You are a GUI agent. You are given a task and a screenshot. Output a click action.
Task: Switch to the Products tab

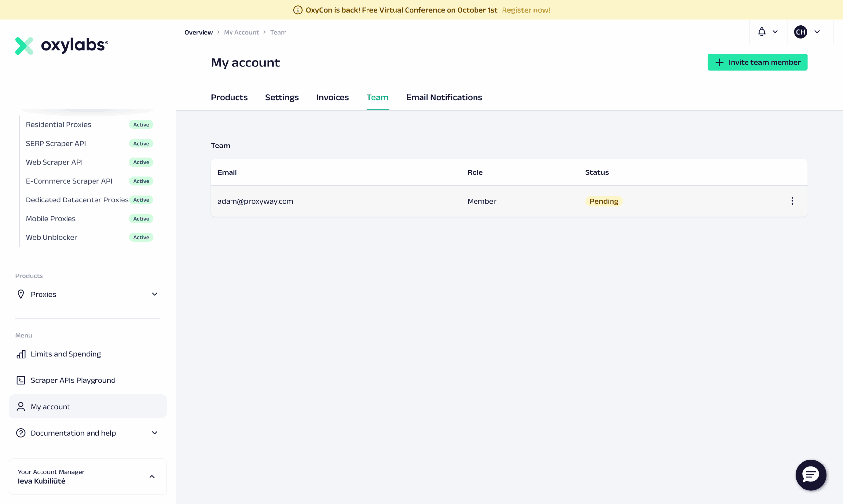coord(229,97)
